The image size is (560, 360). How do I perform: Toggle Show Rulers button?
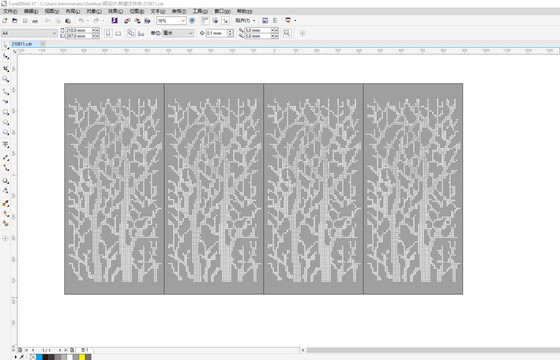click(205, 21)
